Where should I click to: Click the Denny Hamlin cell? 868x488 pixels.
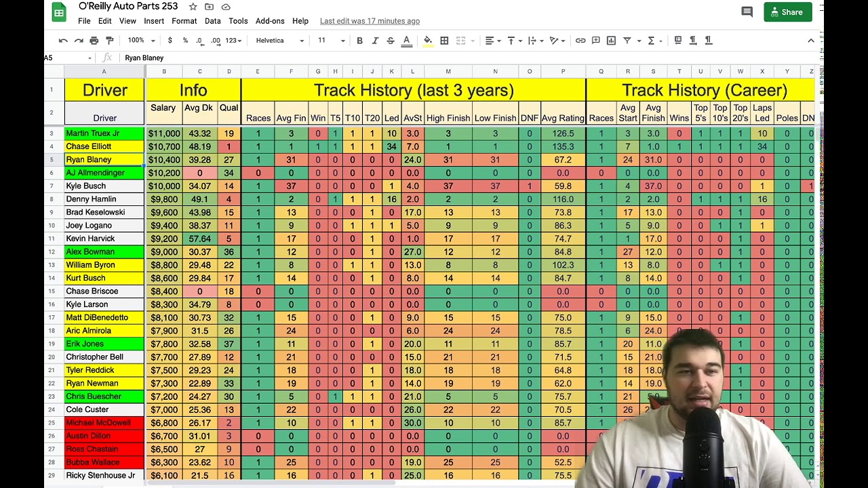coord(104,199)
